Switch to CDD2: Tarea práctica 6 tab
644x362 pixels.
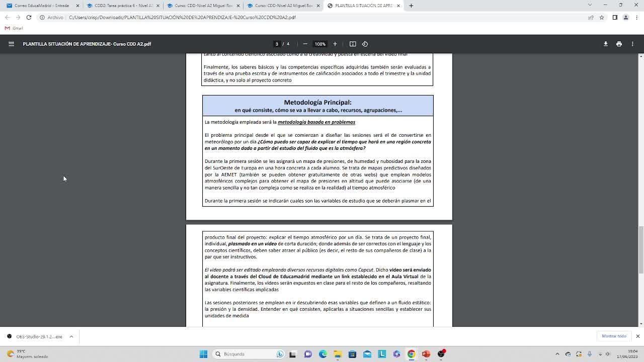[x=122, y=6]
